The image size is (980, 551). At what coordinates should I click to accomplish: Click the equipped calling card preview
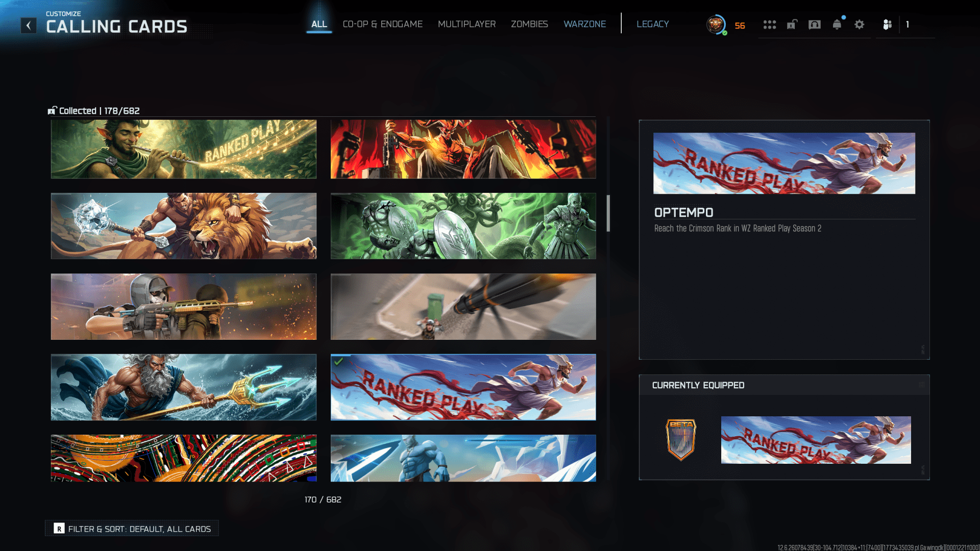click(x=816, y=440)
